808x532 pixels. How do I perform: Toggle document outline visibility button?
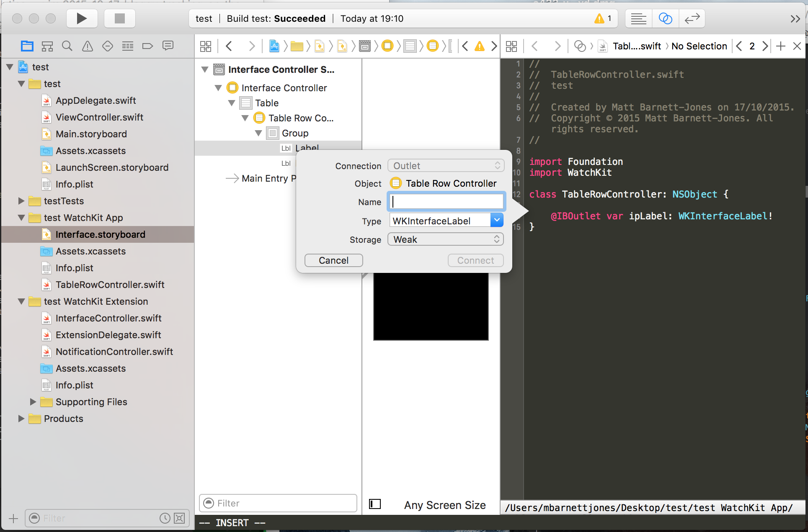[374, 504]
